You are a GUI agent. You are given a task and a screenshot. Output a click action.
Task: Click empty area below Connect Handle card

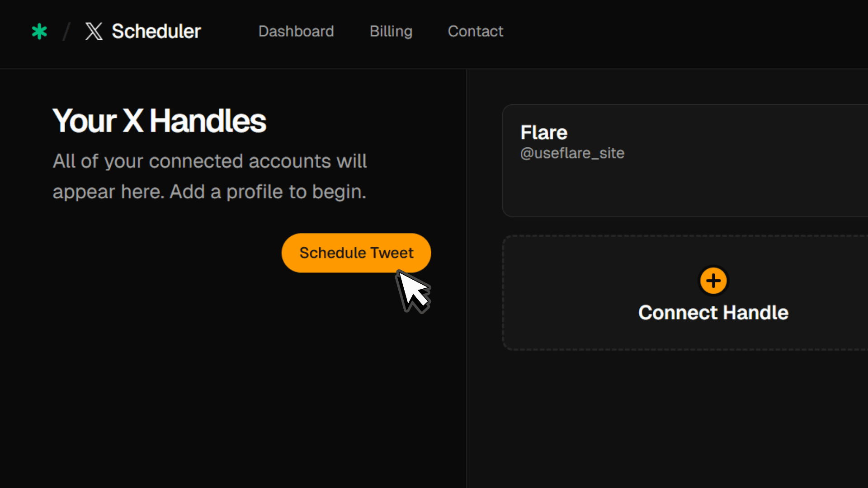(x=667, y=419)
